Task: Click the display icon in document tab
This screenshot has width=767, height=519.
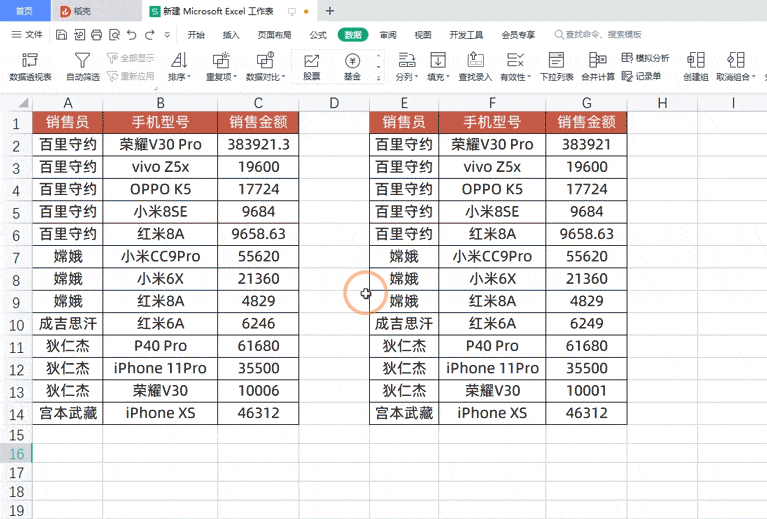Action: coord(292,11)
